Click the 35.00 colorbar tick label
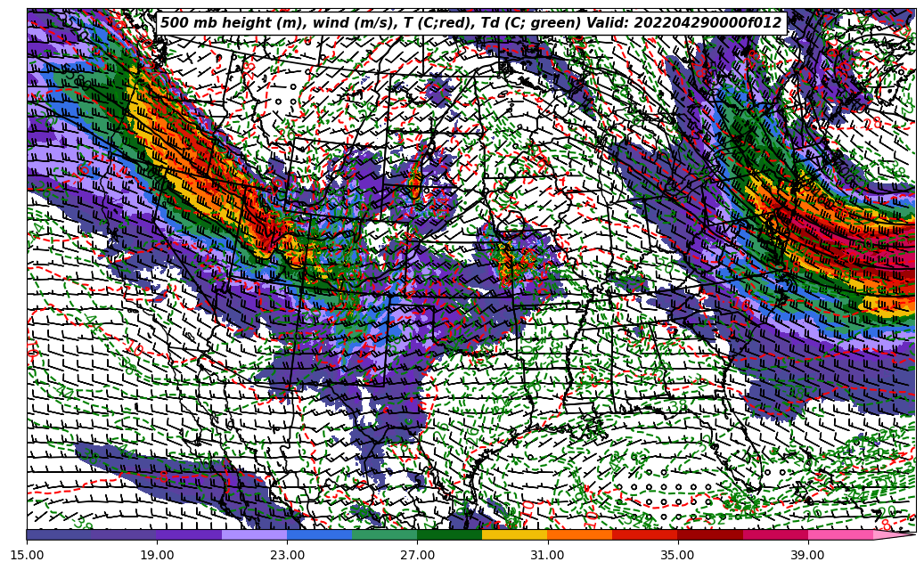The height and width of the screenshot is (570, 924). 677,555
